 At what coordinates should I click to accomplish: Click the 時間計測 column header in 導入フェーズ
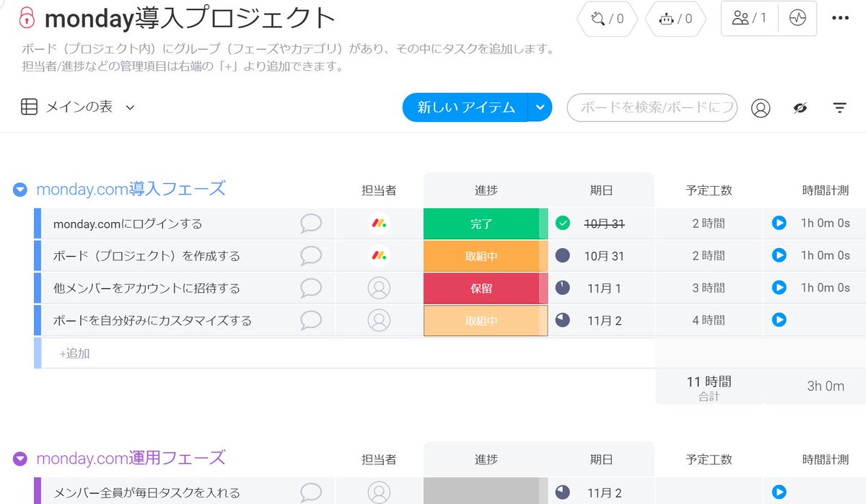[x=825, y=190]
